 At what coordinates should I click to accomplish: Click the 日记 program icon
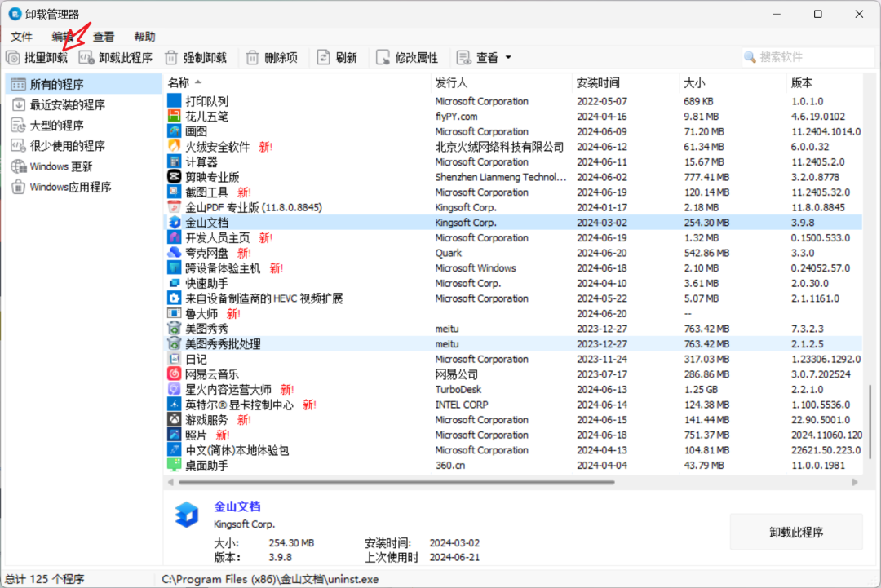pos(175,359)
